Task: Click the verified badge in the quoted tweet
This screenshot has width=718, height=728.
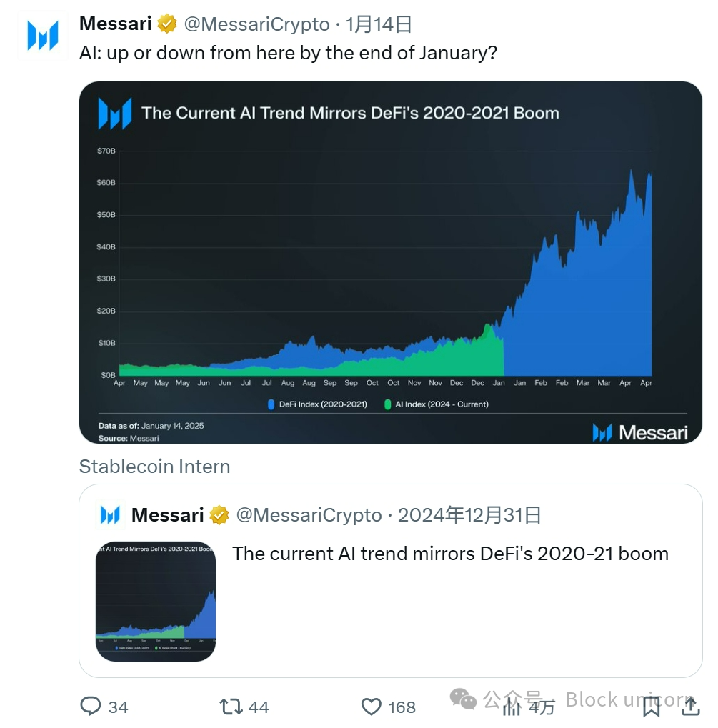Action: 219,514
